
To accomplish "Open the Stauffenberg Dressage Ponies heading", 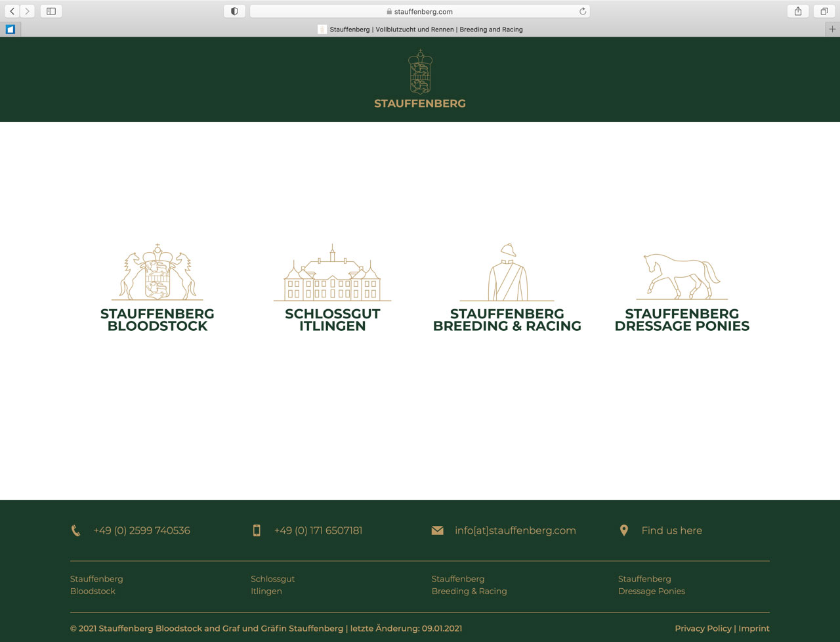I will tap(682, 320).
